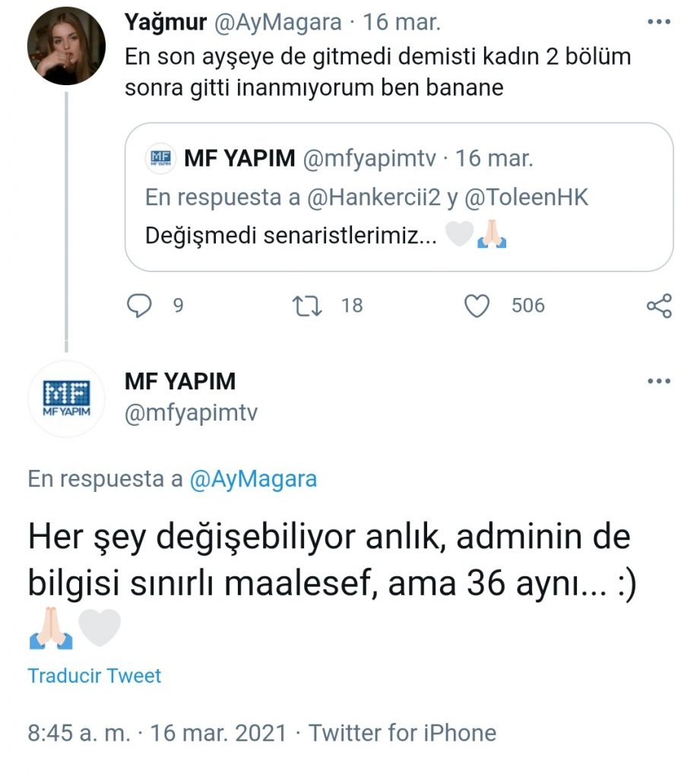Click the 506 likes count
This screenshot has height=774, width=700.
[x=527, y=306]
